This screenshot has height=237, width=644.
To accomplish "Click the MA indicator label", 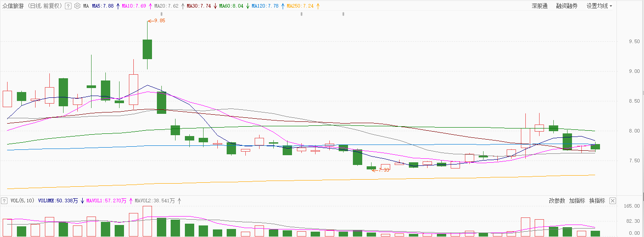I will coord(86,6).
